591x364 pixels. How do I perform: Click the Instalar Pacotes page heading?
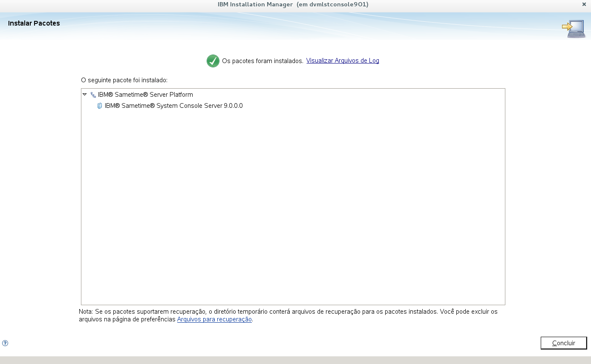click(34, 23)
